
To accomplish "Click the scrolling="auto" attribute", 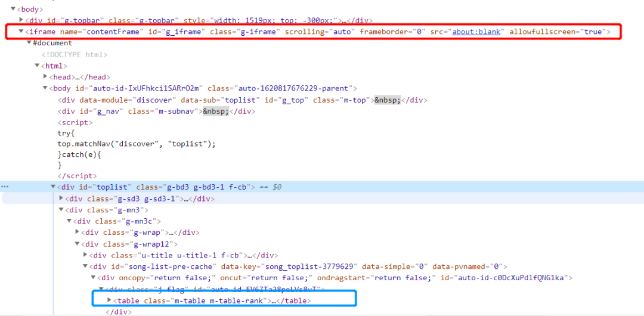I will (x=318, y=32).
